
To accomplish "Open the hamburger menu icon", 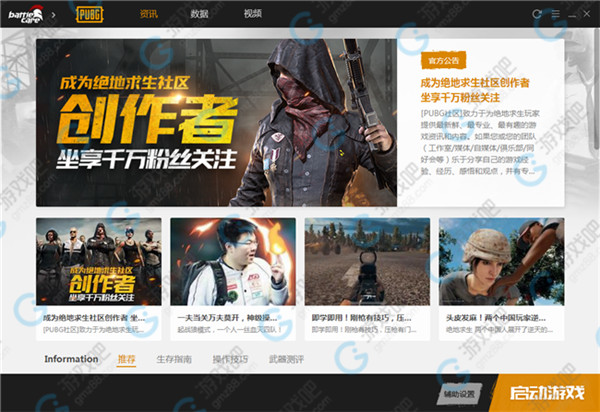I will coord(556,15).
